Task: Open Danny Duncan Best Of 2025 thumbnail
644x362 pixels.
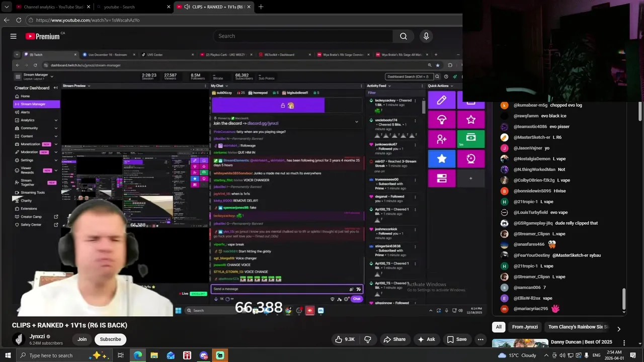Action: point(520,344)
